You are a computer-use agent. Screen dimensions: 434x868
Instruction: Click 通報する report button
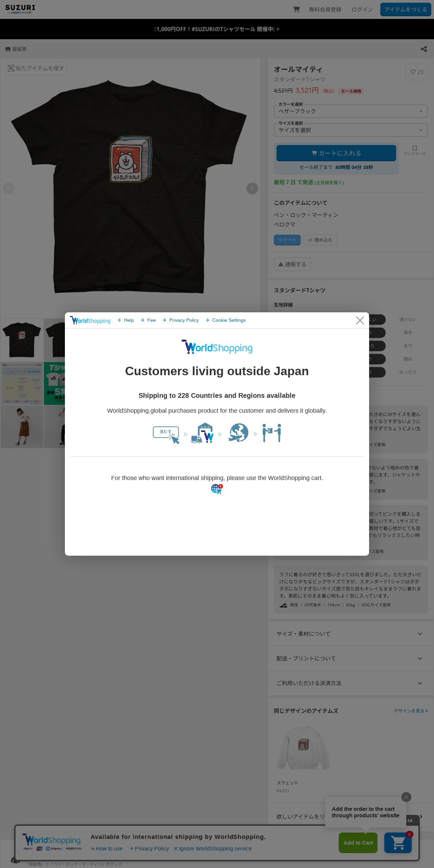[x=292, y=264]
